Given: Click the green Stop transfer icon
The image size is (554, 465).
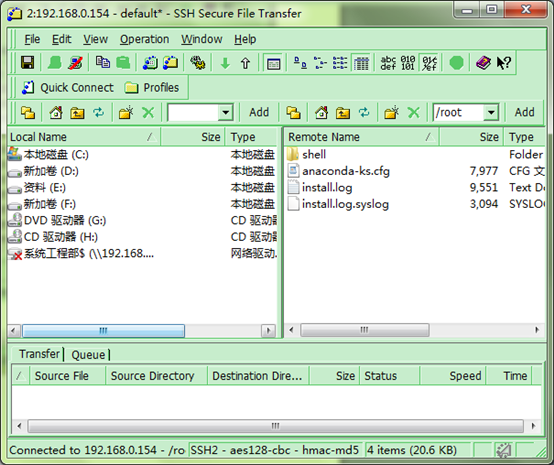Looking at the screenshot, I should pyautogui.click(x=456, y=63).
